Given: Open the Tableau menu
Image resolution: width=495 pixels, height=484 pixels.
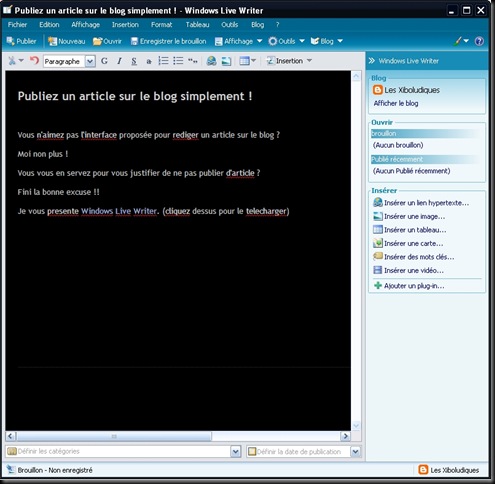Looking at the screenshot, I should point(197,25).
